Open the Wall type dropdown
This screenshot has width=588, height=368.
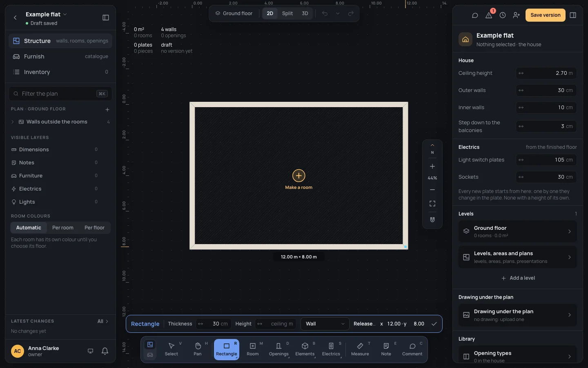tap(325, 324)
